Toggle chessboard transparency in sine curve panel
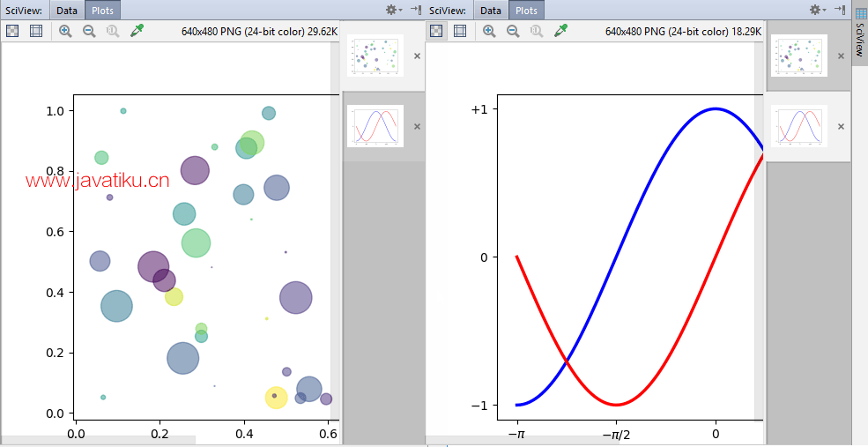Viewport: 868px width, 447px height. (436, 31)
